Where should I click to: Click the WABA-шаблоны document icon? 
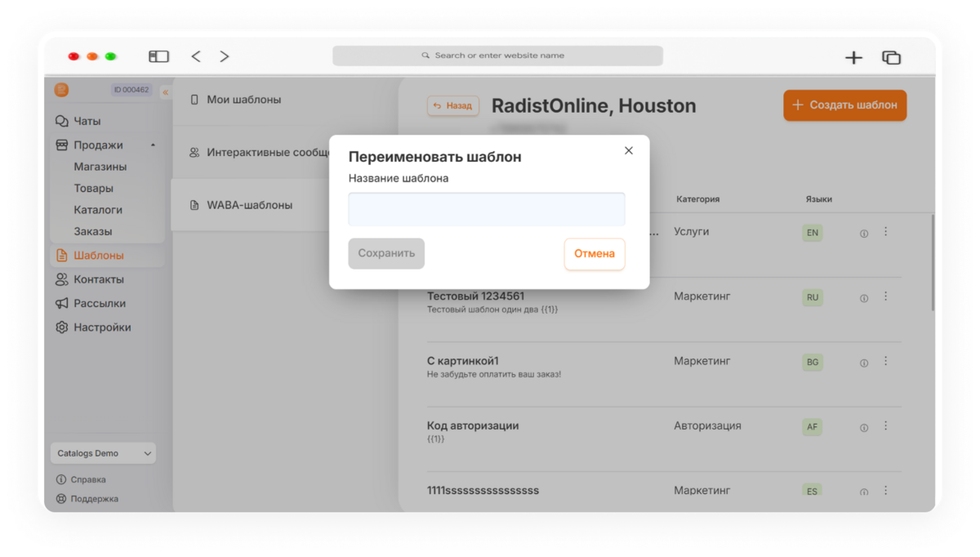[x=194, y=205]
